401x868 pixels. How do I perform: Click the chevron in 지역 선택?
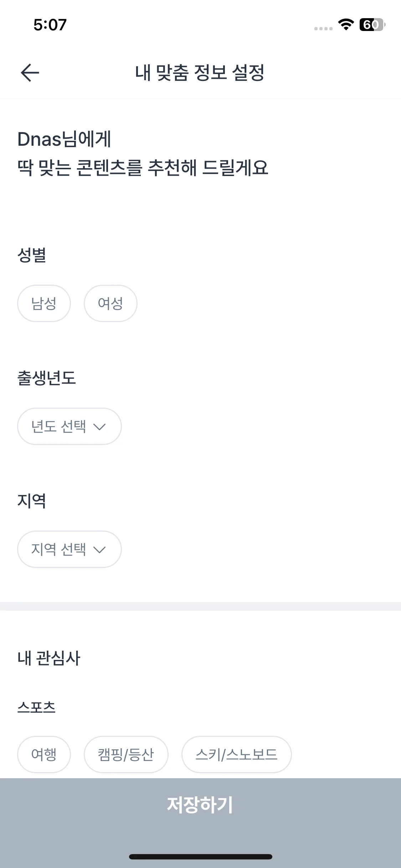pyautogui.click(x=99, y=549)
